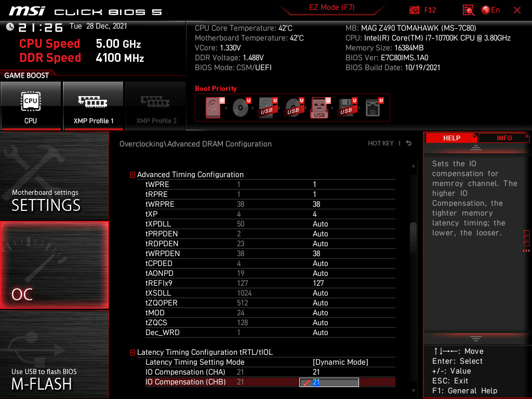
Task: Select the network boot device icon
Action: pyautogui.click(x=374, y=108)
